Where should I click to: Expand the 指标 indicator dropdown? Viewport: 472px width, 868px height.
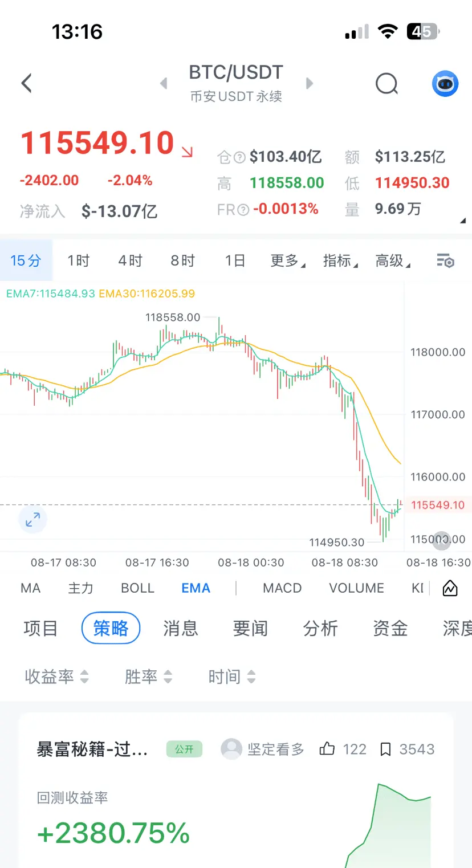click(x=340, y=261)
